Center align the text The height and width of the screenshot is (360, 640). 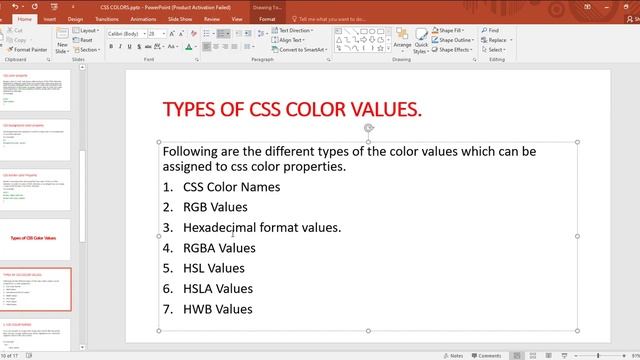(x=216, y=47)
